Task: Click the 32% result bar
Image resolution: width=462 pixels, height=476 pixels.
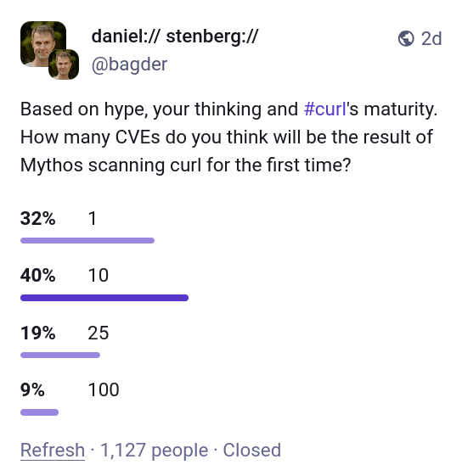Action: [x=87, y=241]
